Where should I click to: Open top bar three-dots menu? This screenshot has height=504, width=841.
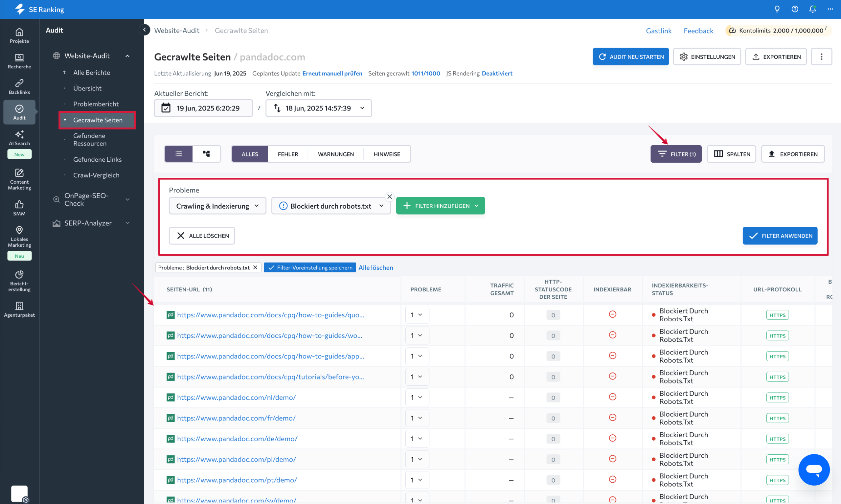point(830,9)
